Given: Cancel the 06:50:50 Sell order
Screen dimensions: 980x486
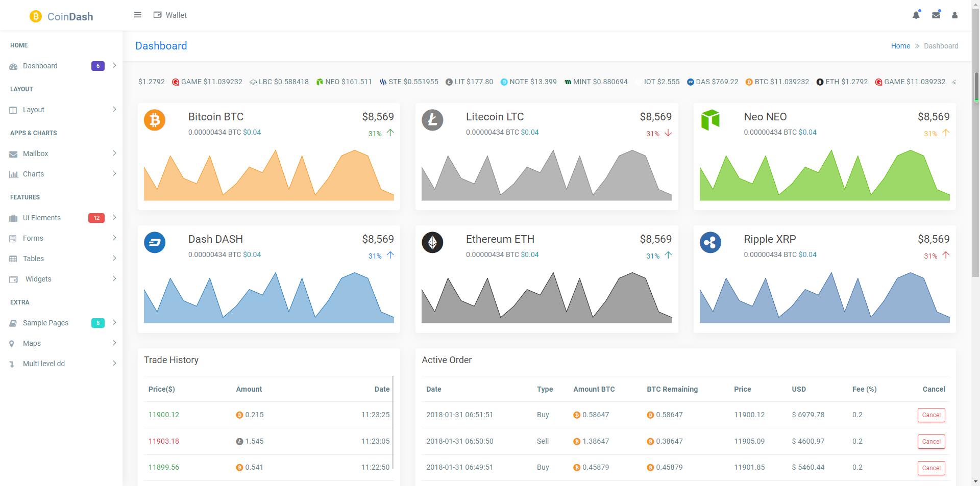Looking at the screenshot, I should (x=931, y=442).
